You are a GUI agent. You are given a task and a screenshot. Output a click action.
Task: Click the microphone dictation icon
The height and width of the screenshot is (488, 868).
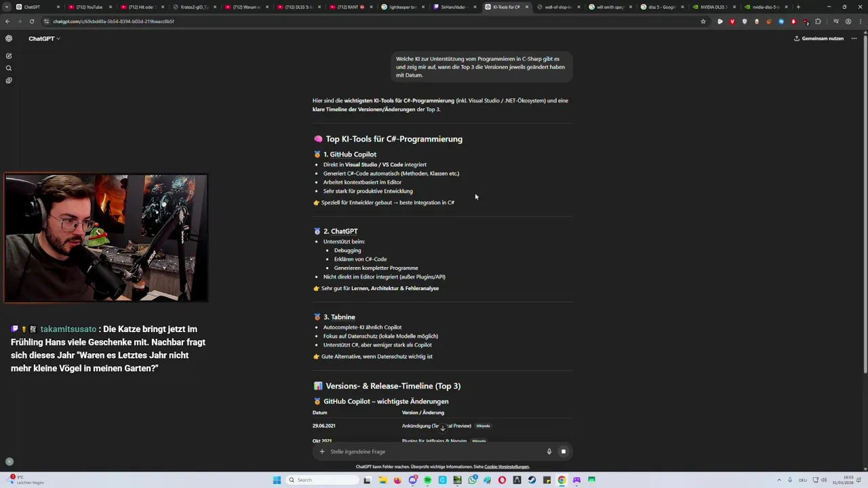(x=549, y=451)
